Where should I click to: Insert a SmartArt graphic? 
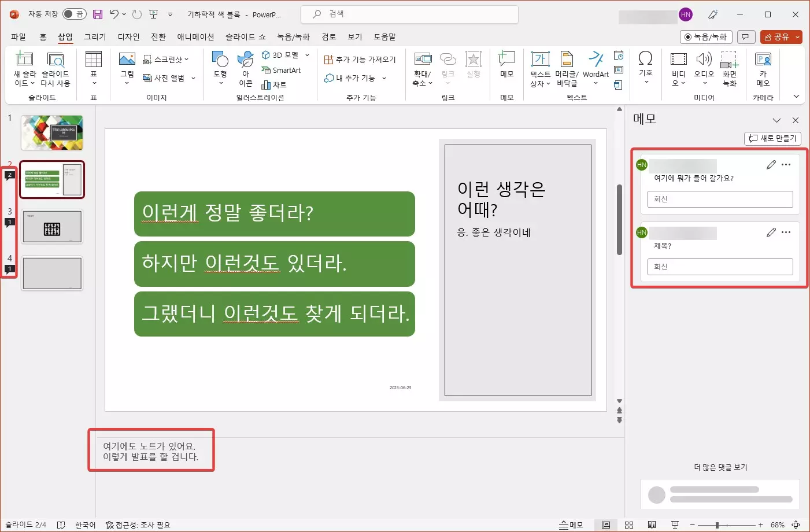click(283, 70)
